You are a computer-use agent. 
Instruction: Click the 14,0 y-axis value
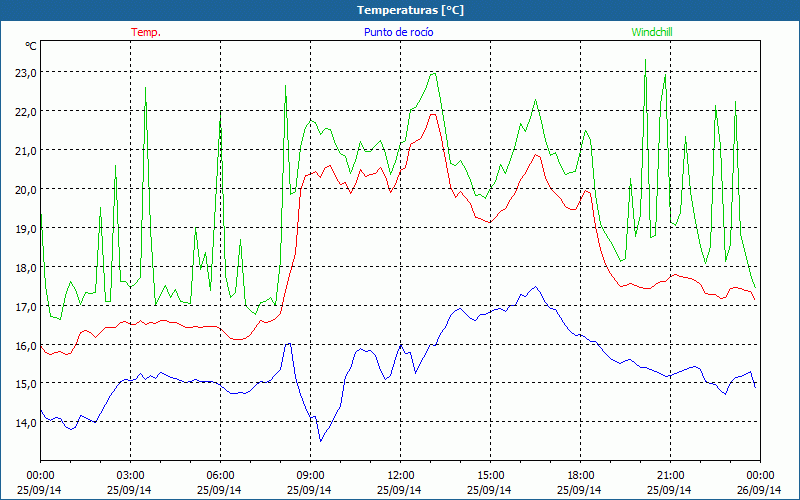coord(26,422)
